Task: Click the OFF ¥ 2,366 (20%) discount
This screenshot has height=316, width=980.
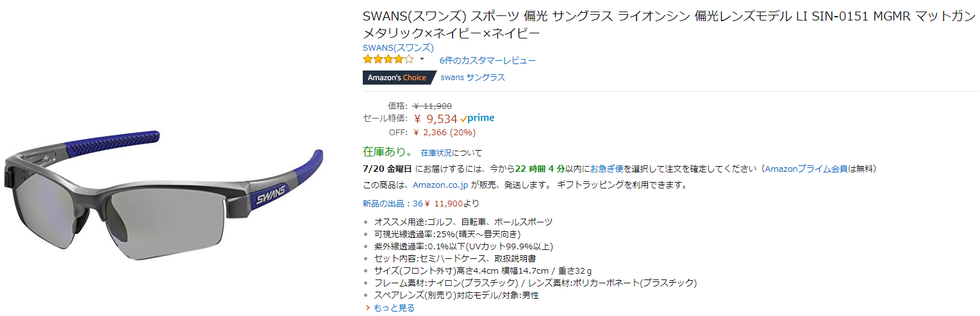Action: [444, 133]
